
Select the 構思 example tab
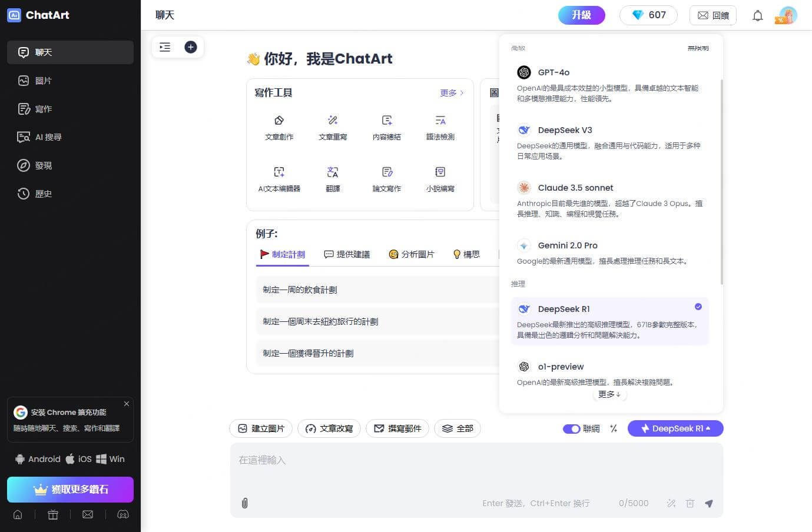click(x=466, y=254)
